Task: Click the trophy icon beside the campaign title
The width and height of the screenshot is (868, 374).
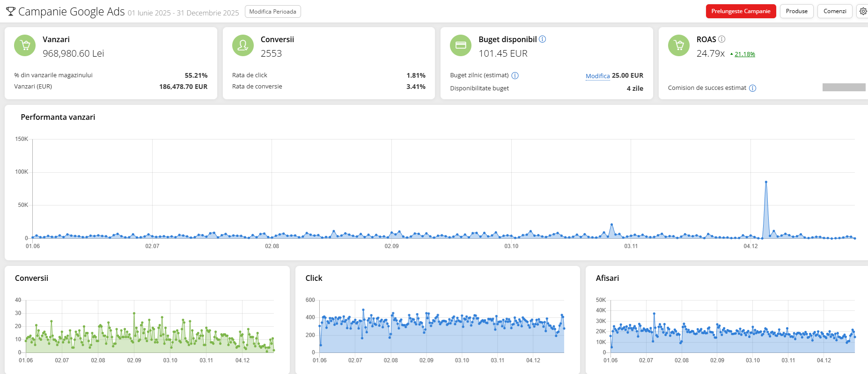Action: point(10,12)
